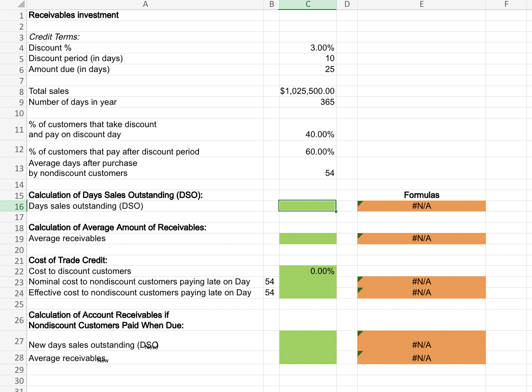Select column header C
532x392 pixels.
(307, 4)
